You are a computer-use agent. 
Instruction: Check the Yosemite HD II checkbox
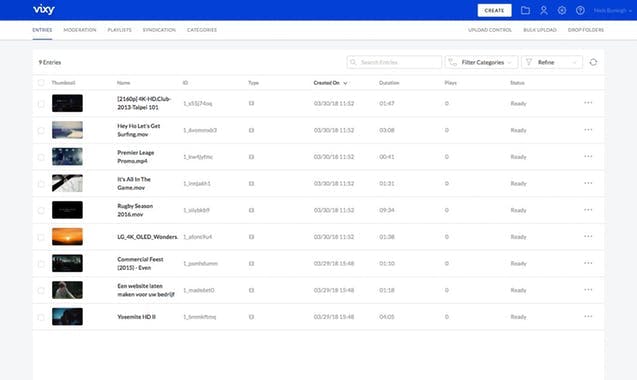[x=41, y=317]
